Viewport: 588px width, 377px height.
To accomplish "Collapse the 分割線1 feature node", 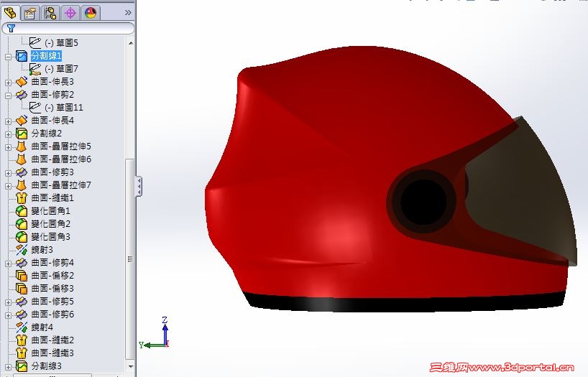I will [8, 57].
